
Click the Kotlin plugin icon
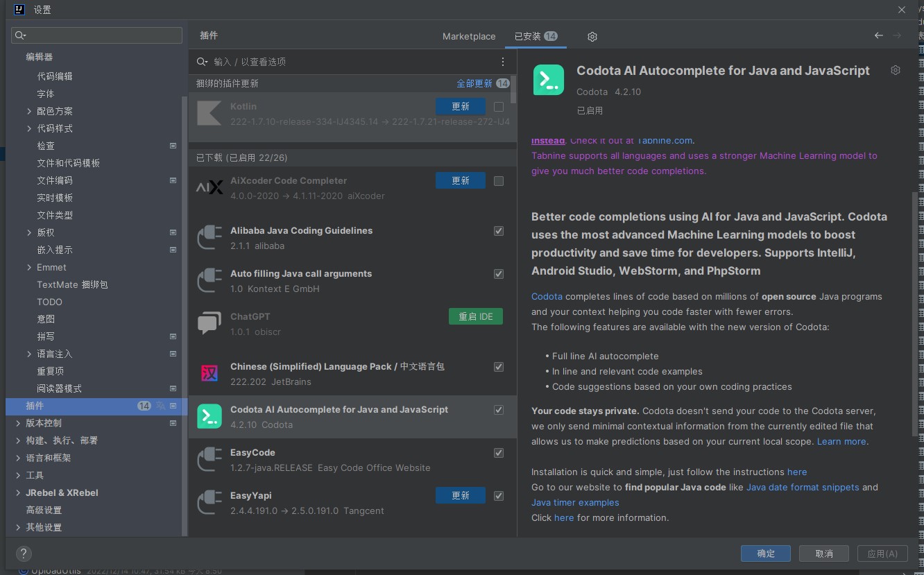click(x=209, y=114)
